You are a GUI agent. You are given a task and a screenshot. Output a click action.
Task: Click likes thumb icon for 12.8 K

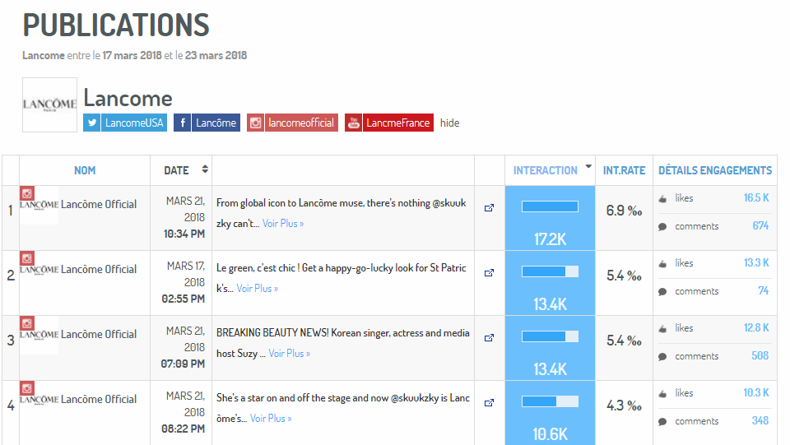tap(663, 329)
